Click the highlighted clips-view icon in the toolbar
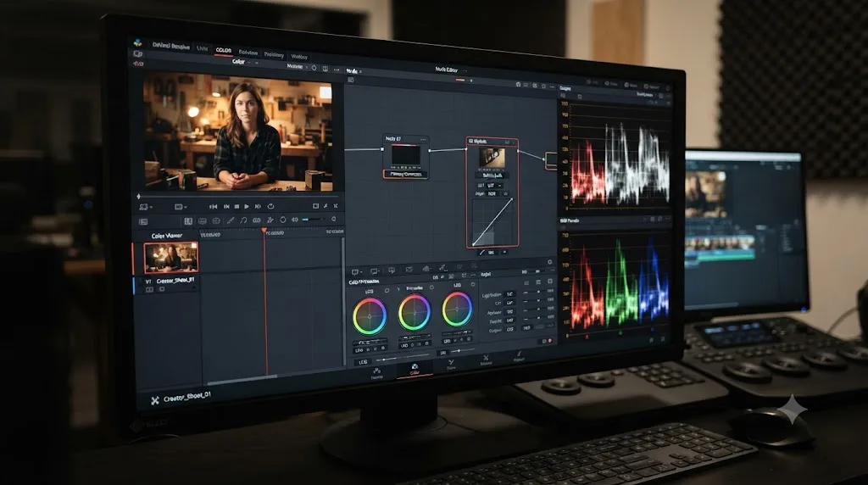The height and width of the screenshot is (485, 868). coord(188,221)
